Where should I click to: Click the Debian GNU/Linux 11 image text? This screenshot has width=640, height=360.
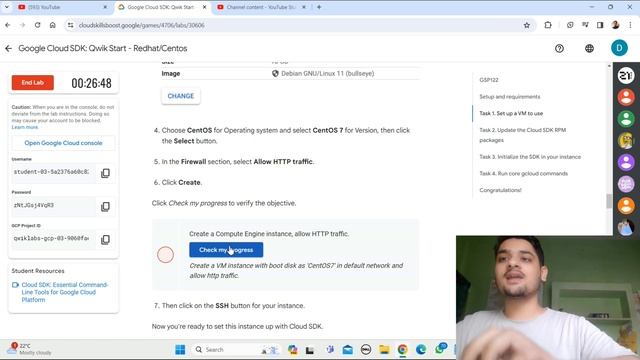click(328, 73)
